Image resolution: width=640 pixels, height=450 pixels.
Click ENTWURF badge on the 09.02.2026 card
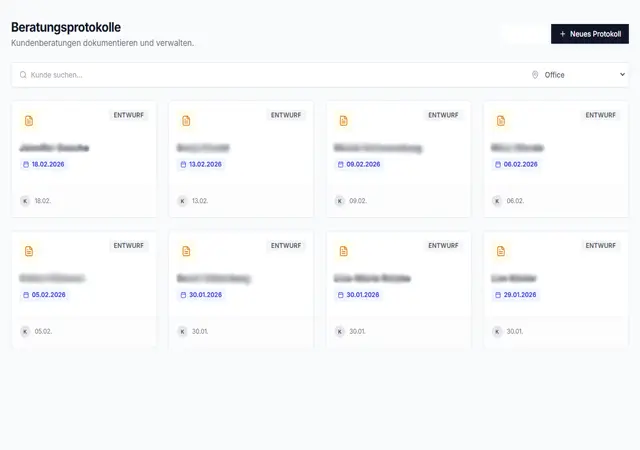click(x=443, y=115)
